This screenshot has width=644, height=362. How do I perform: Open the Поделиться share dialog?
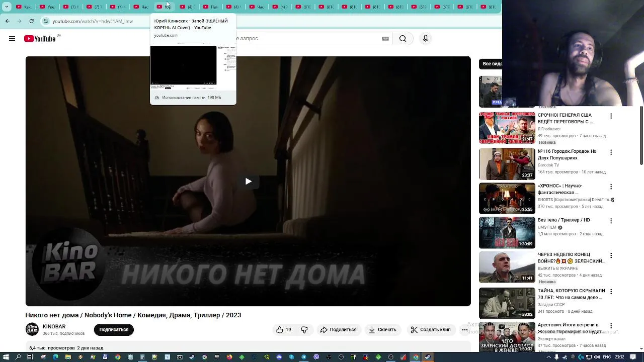339,330
